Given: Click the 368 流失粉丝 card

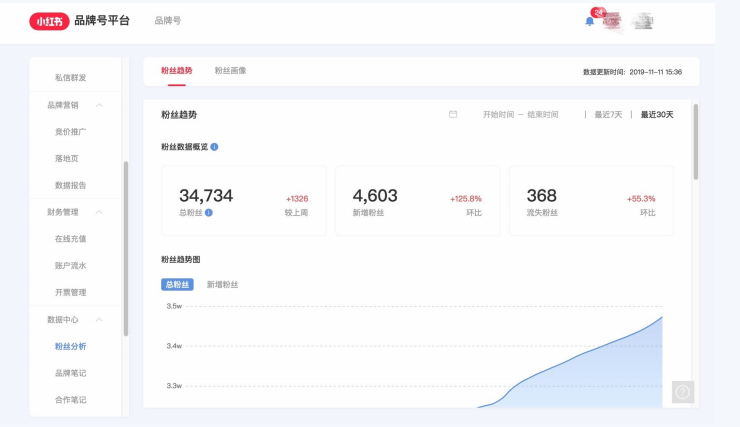Looking at the screenshot, I should coord(592,201).
